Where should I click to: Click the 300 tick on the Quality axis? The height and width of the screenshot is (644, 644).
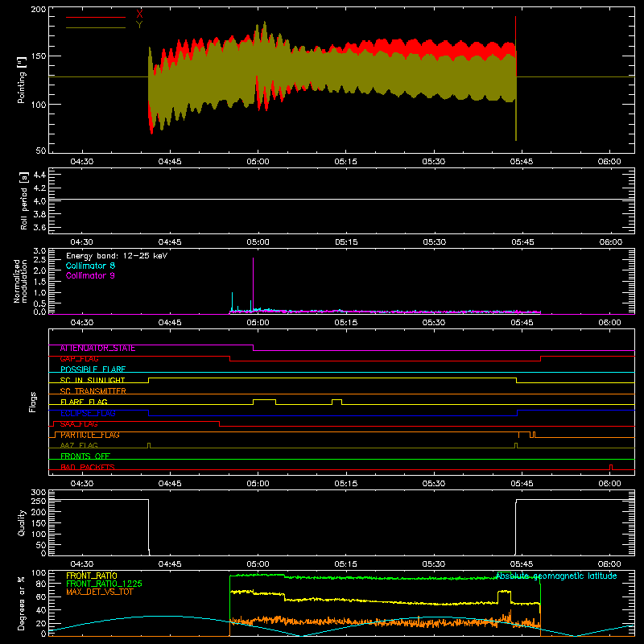pos(39,493)
